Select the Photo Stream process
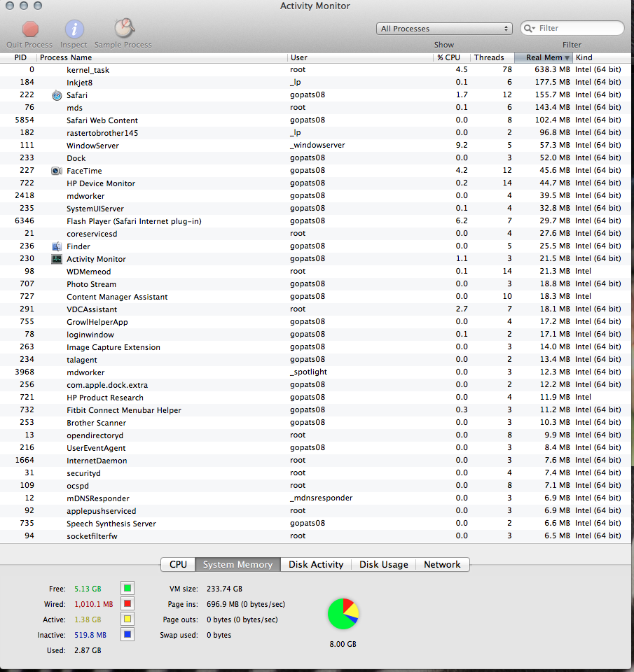634x672 pixels. [x=315, y=284]
